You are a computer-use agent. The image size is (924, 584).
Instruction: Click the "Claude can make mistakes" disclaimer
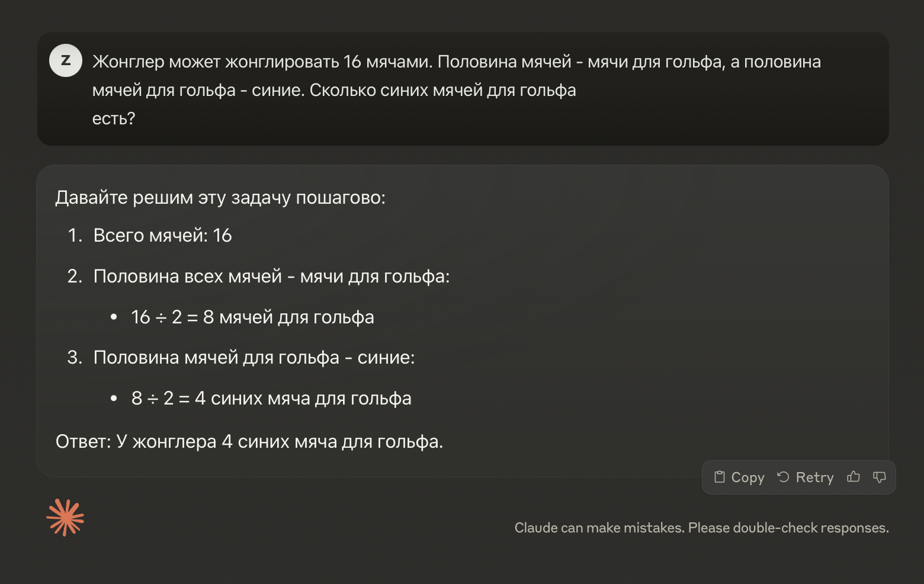(701, 528)
